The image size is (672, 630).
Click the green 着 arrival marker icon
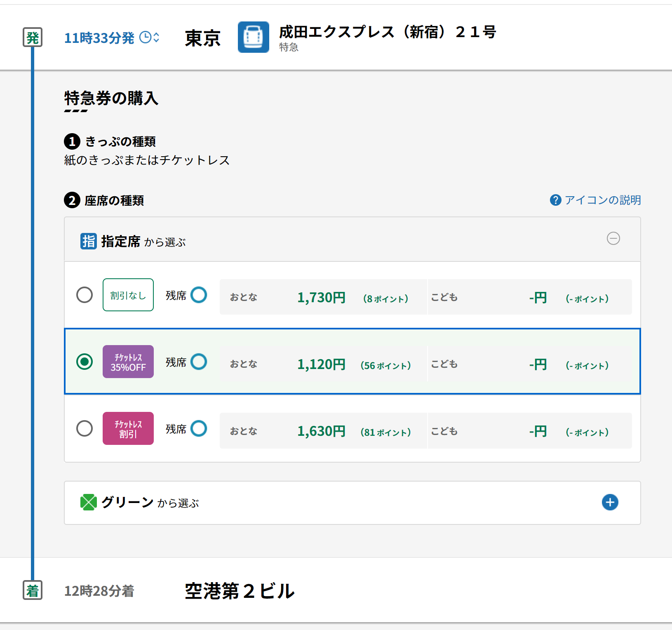33,590
